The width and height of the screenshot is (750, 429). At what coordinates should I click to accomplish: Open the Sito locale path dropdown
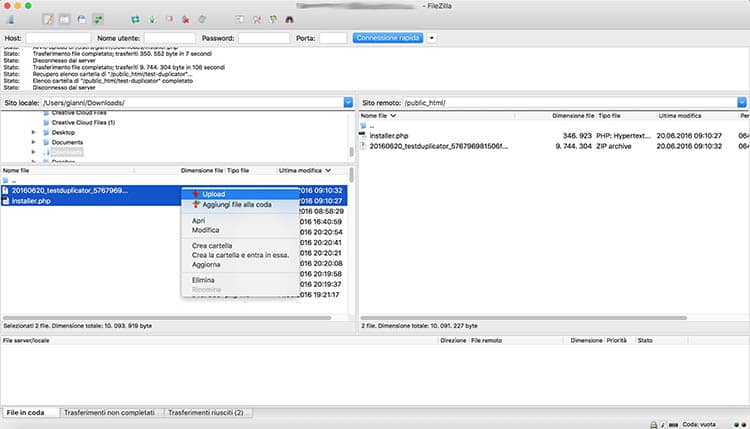click(348, 102)
